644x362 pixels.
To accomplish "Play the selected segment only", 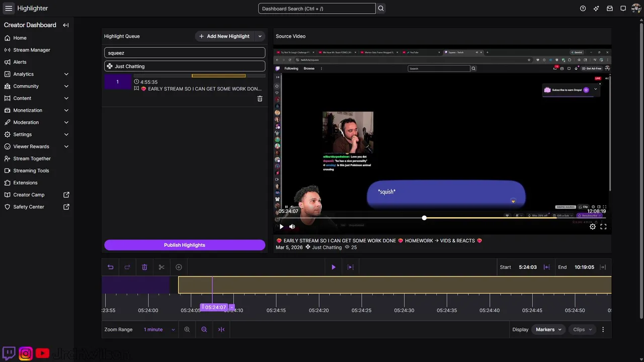I will [x=351, y=267].
